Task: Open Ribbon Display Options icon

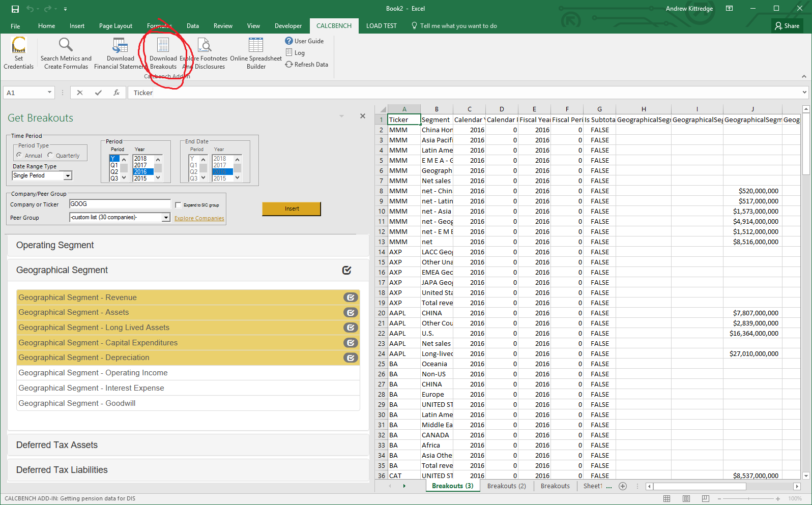Action: (729, 9)
